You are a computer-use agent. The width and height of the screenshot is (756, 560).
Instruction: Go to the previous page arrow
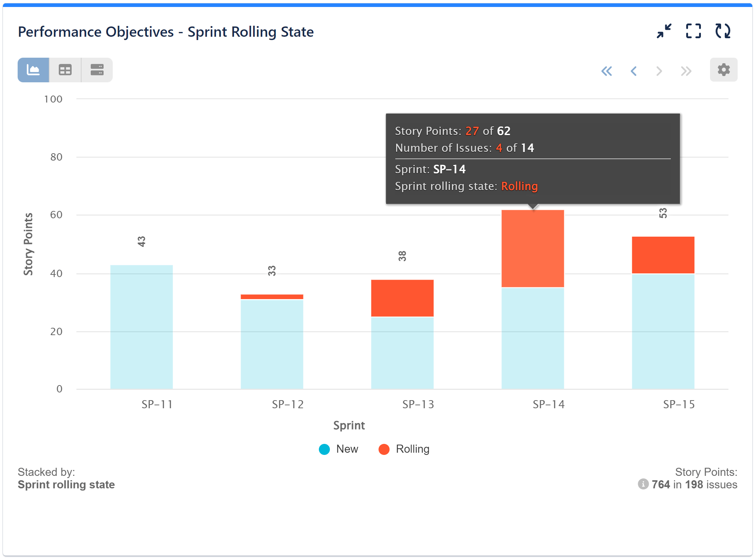(634, 71)
